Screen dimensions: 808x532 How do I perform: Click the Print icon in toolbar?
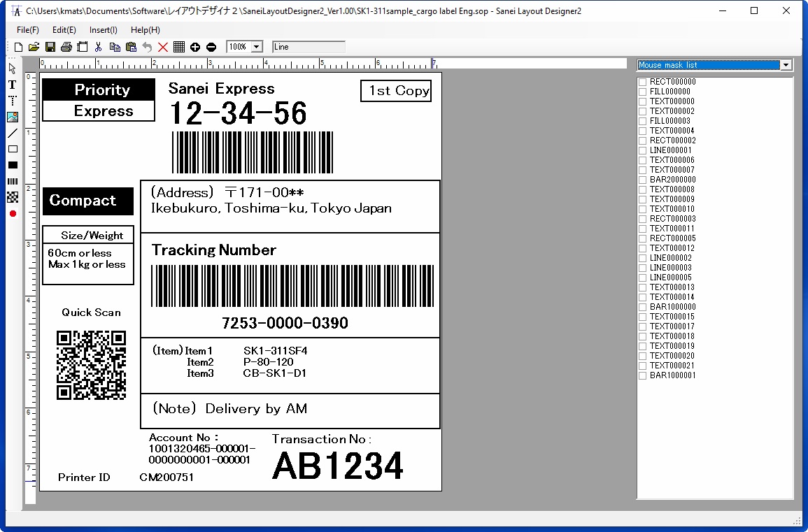coord(66,47)
